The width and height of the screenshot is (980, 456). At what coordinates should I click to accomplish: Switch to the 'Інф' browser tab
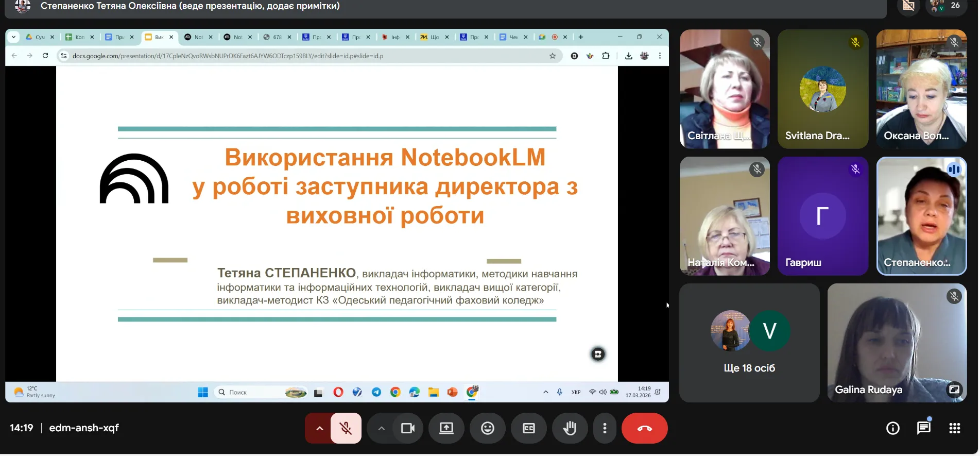[395, 37]
